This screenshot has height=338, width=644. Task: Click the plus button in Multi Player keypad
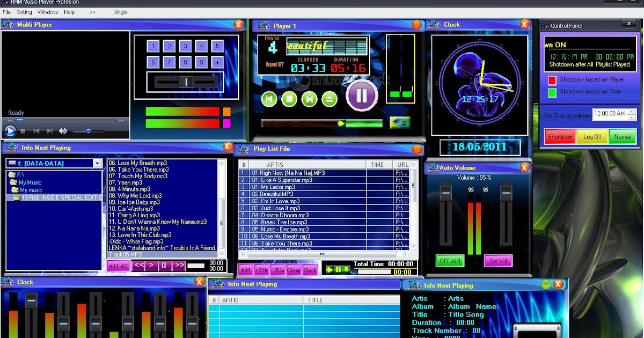click(x=217, y=62)
